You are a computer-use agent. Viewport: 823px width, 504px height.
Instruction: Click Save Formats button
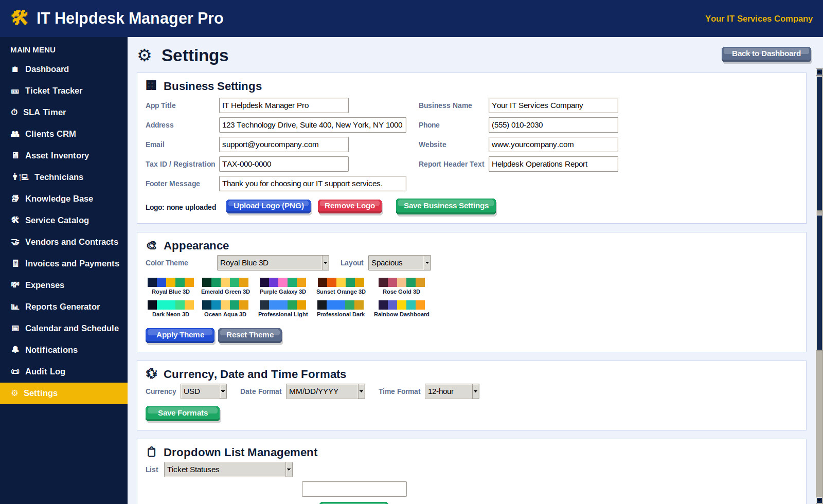coord(183,413)
